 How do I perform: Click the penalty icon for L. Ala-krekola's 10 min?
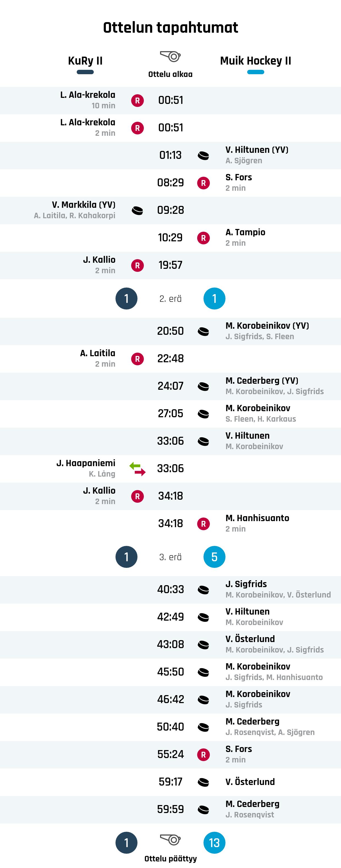pos(137,100)
